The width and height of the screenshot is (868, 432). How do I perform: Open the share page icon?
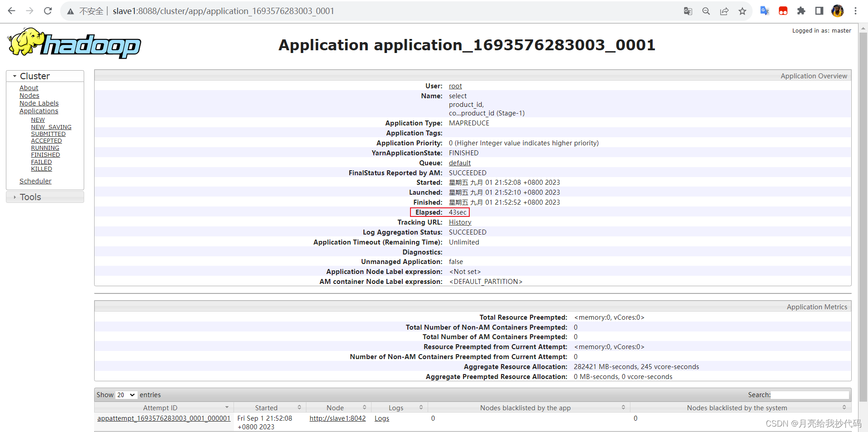724,11
